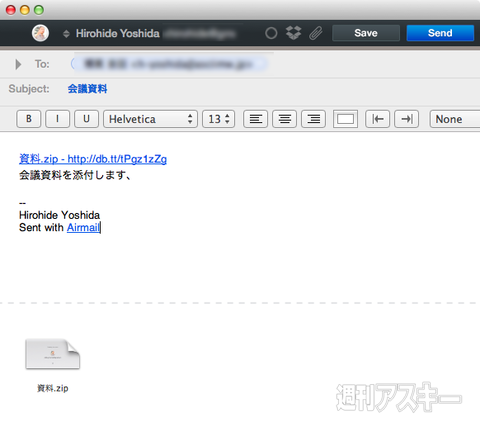Open the Helvetica font dropdown
This screenshot has height=431, width=480.
coord(150,119)
